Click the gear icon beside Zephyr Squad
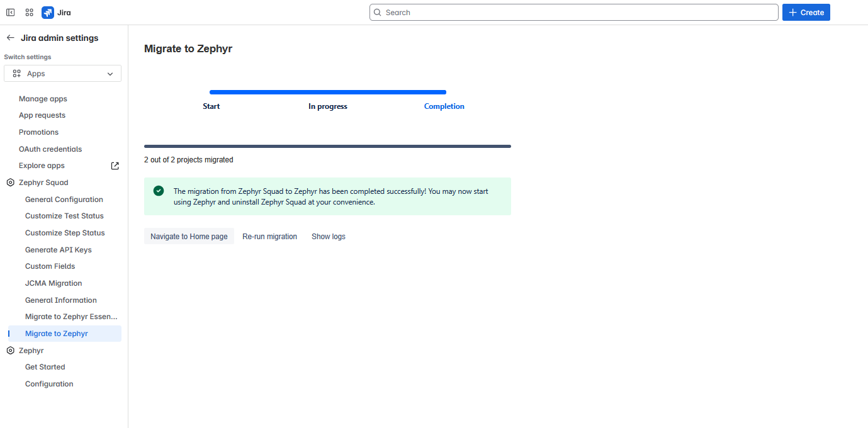 9,182
